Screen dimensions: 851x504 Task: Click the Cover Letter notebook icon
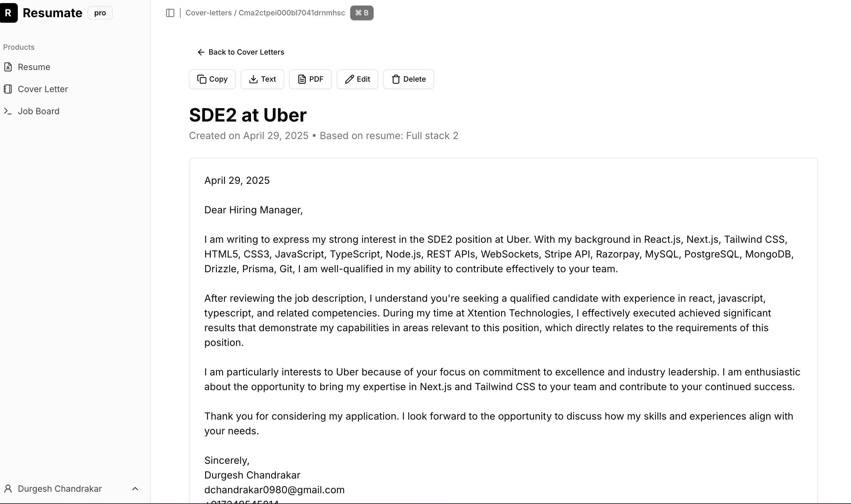pos(8,89)
